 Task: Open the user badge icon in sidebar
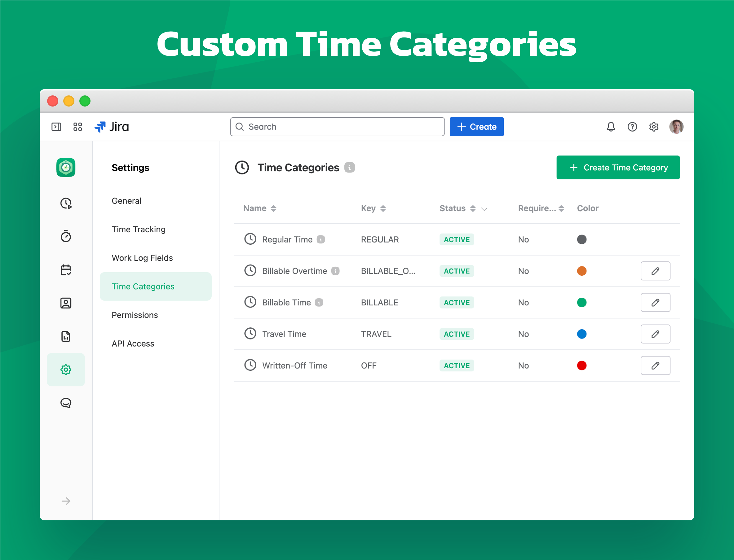pyautogui.click(x=66, y=303)
